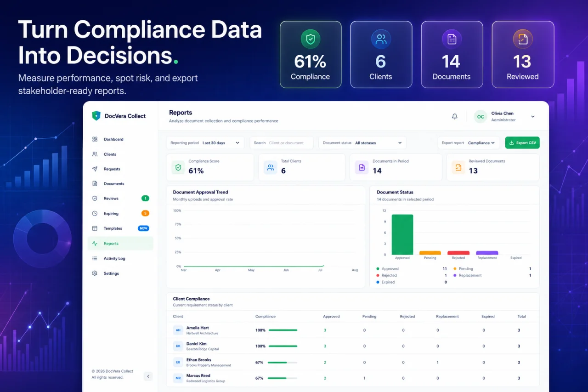Image resolution: width=588 pixels, height=392 pixels.
Task: Click the Approved legend green dot
Action: 378,269
